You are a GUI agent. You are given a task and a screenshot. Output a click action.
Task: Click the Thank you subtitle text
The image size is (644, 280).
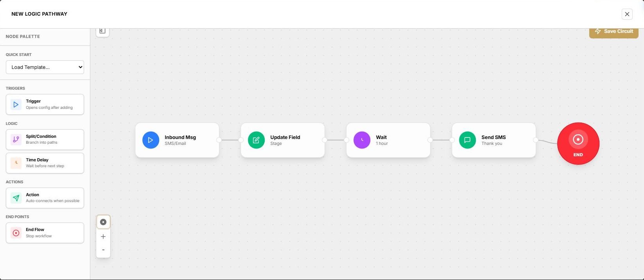click(x=492, y=144)
